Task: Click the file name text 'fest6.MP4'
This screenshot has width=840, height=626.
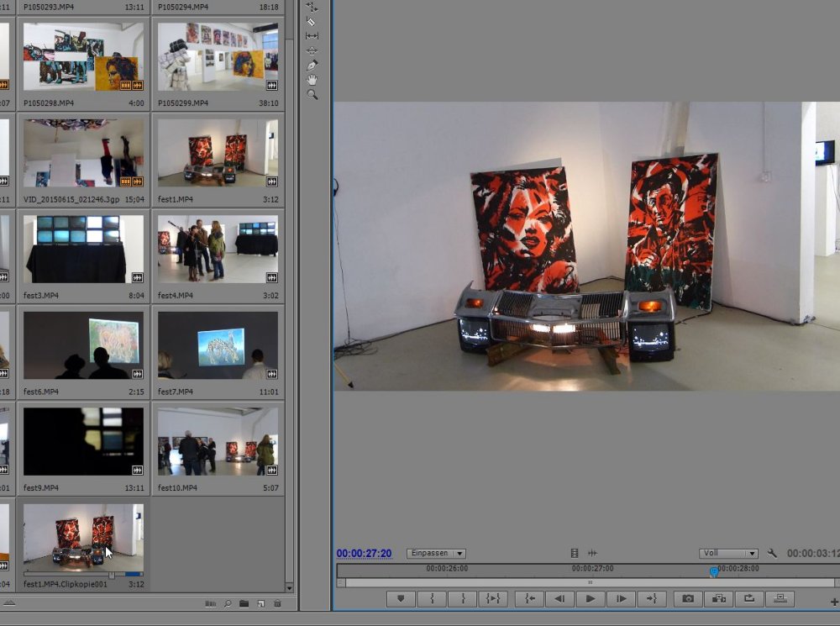Action: tap(40, 392)
